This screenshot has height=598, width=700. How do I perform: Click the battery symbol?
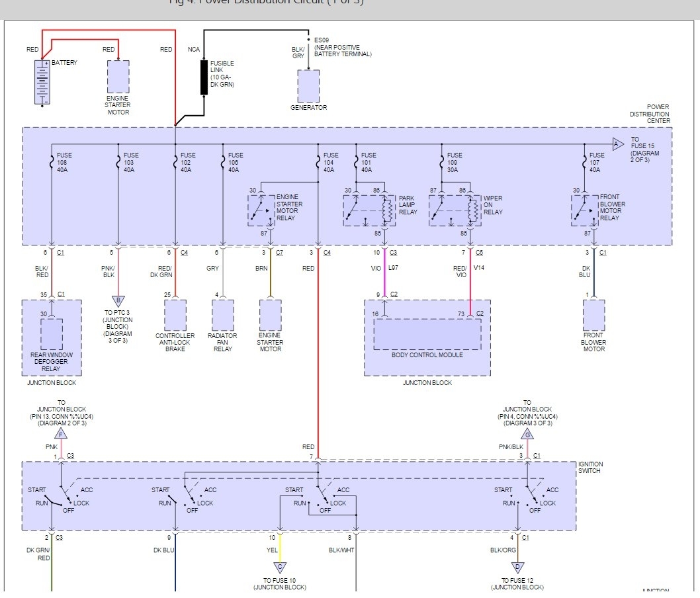42,82
